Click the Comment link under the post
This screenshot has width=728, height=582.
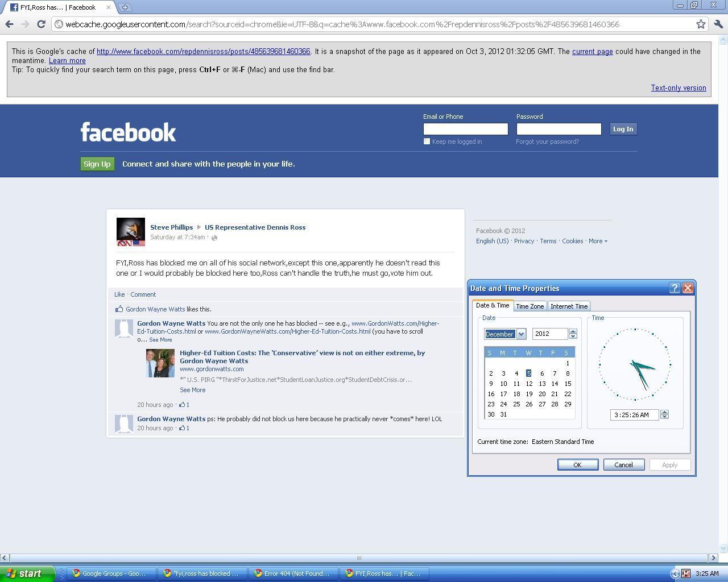[x=143, y=294]
